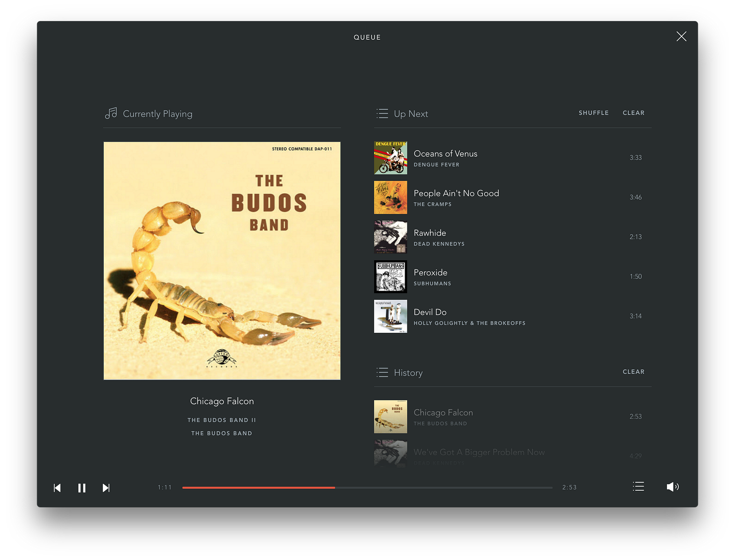Click the Chicago Falcon history thumbnail

390,417
